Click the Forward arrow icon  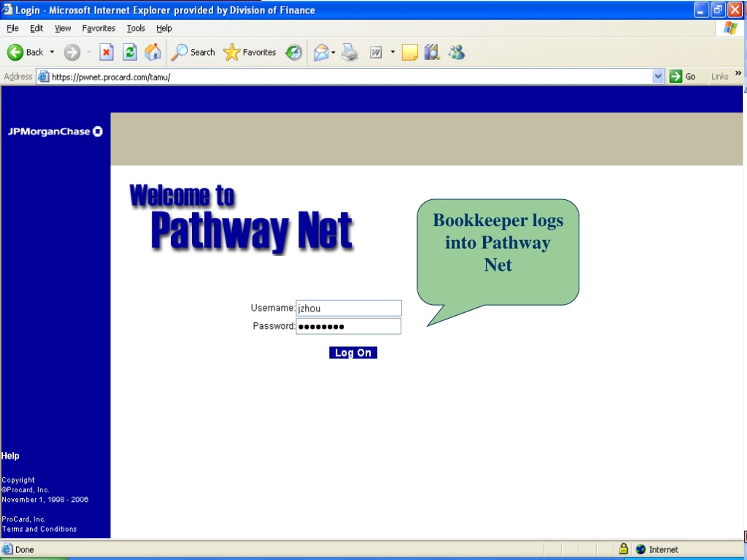click(72, 52)
